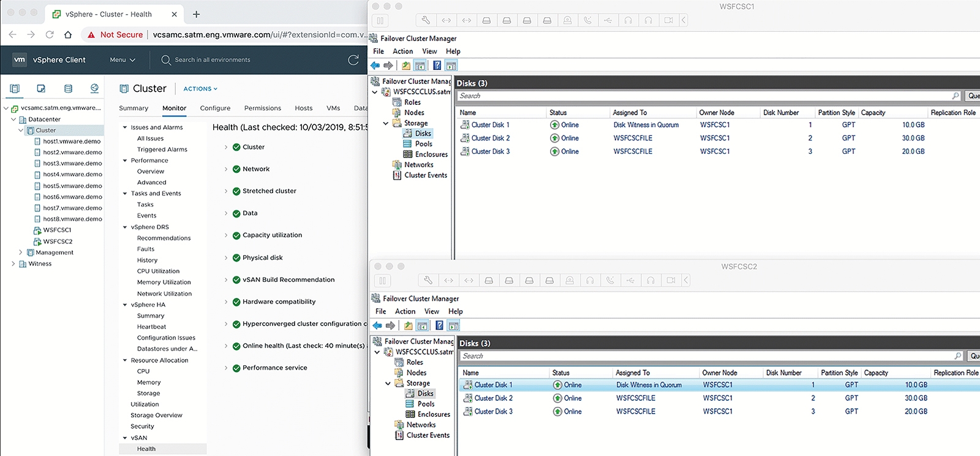Open Triggered Alarms in Monitor sidebar
The height and width of the screenshot is (456, 980).
point(162,150)
